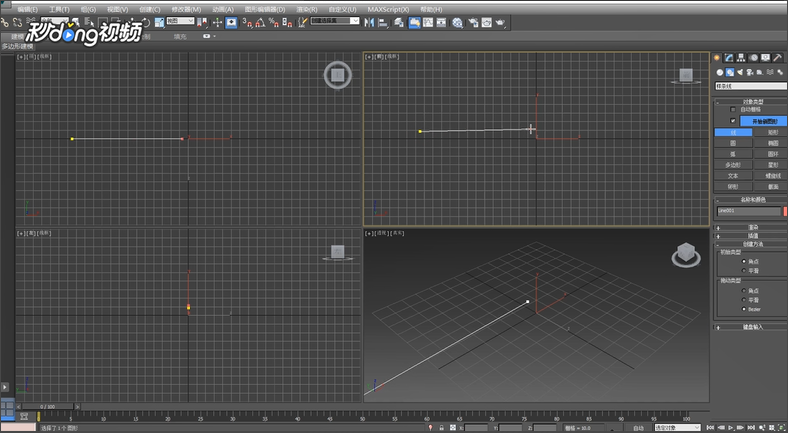Select the Lights category icon
The height and width of the screenshot is (433, 788).
click(740, 72)
